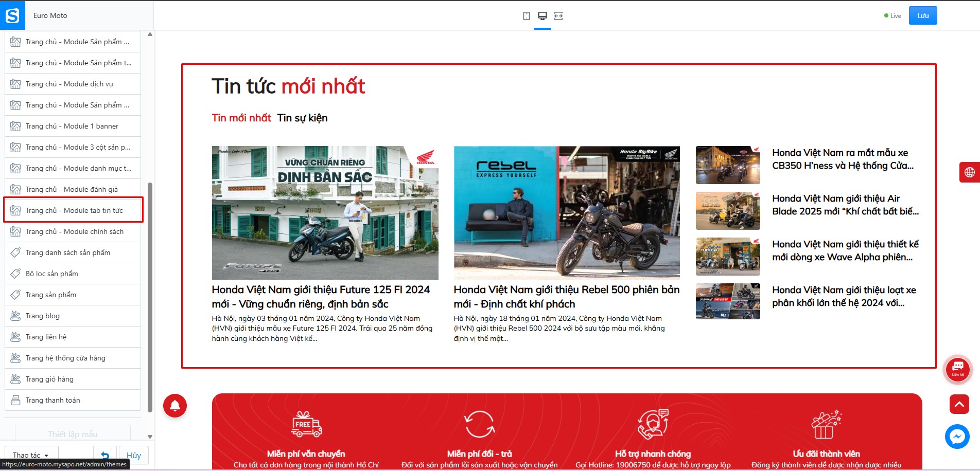Open the Future 125 FI article image
Screen dimensions: 980x471
pos(325,213)
